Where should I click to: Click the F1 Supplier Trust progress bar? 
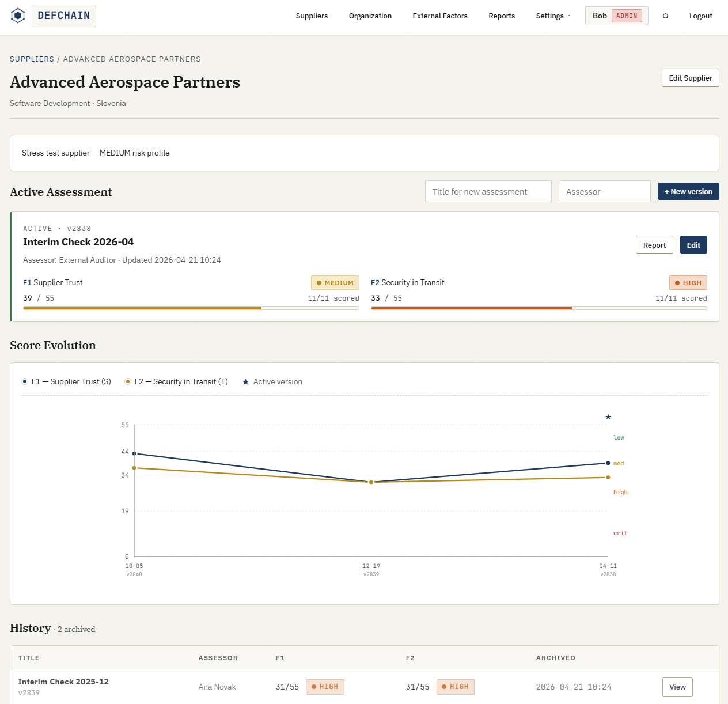pos(191,308)
